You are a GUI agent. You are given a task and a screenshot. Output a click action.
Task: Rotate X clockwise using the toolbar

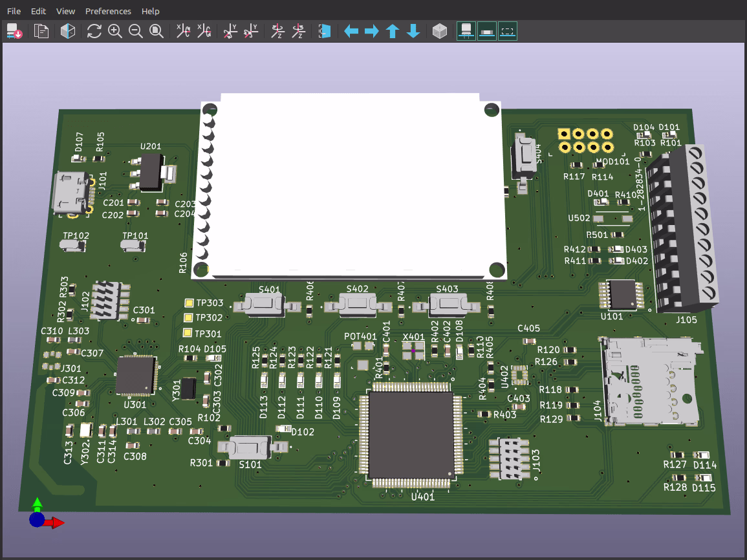[x=184, y=31]
